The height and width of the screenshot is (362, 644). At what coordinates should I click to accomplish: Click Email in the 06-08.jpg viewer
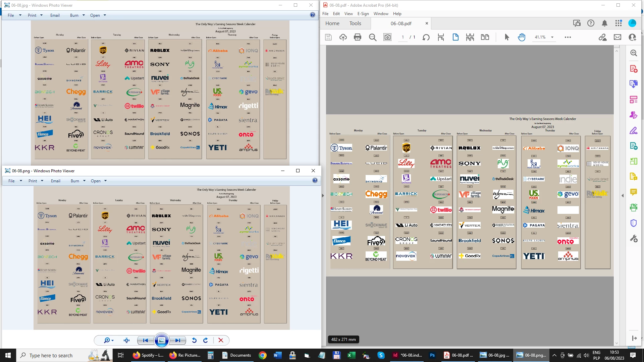click(55, 15)
